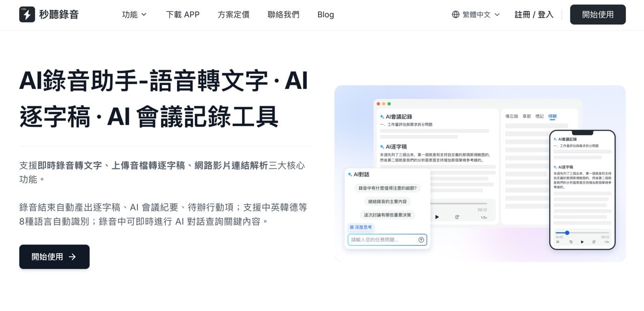Click the 秒聽錄音 lightning bolt logo

(28, 14)
